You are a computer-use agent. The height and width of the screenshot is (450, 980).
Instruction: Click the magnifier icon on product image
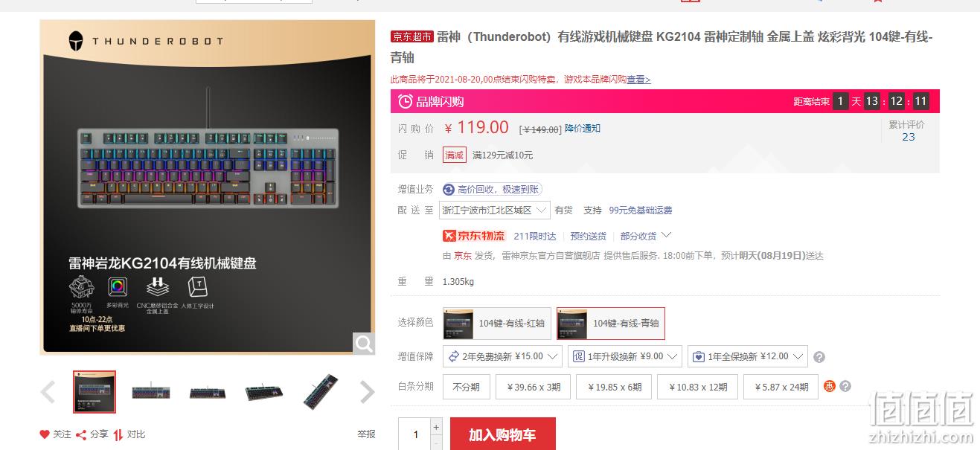click(364, 343)
